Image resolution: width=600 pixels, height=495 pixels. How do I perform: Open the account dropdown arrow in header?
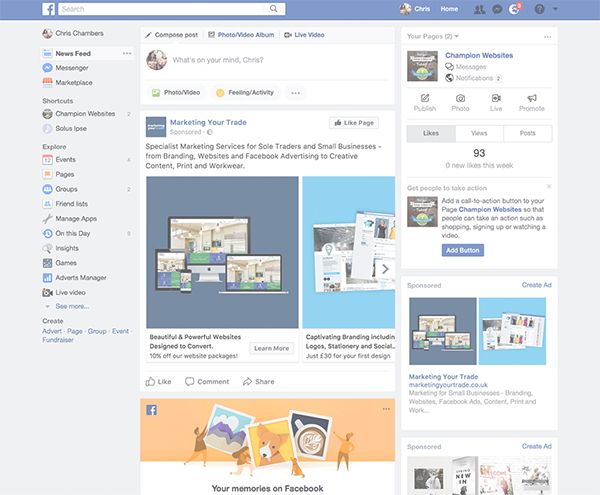coord(555,9)
